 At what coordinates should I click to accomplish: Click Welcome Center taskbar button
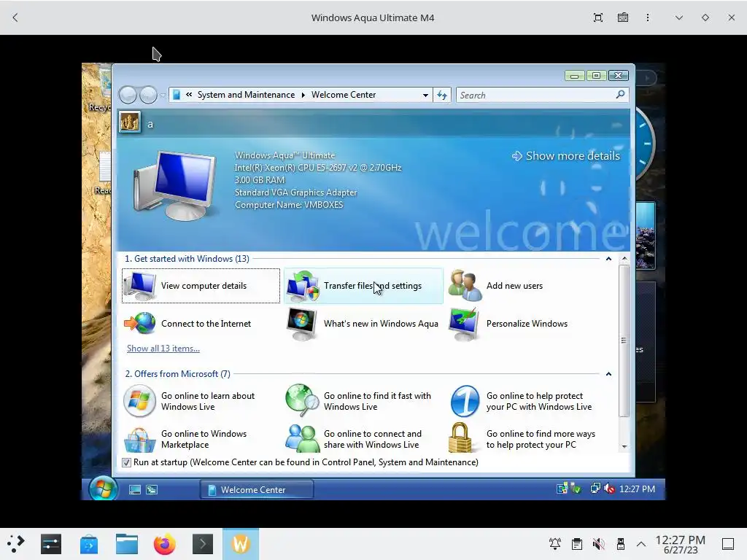click(256, 489)
